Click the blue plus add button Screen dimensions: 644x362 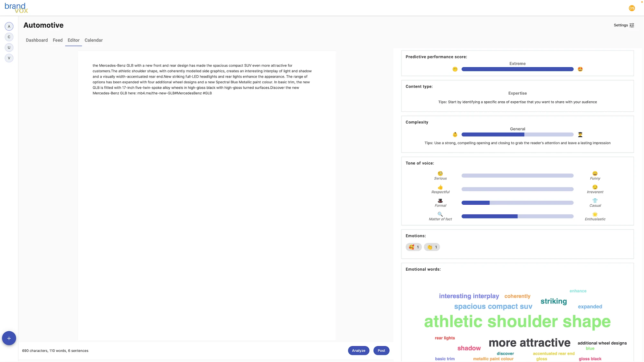tap(9, 338)
